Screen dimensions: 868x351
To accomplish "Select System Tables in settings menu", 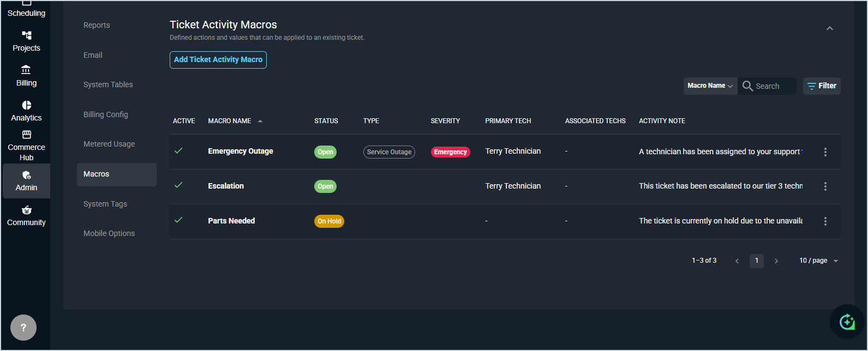I will [x=108, y=84].
